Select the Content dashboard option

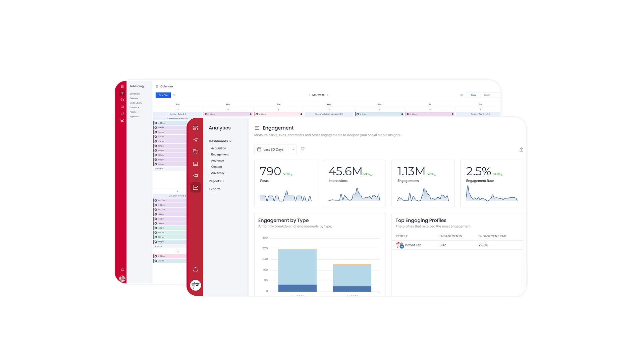click(x=217, y=167)
